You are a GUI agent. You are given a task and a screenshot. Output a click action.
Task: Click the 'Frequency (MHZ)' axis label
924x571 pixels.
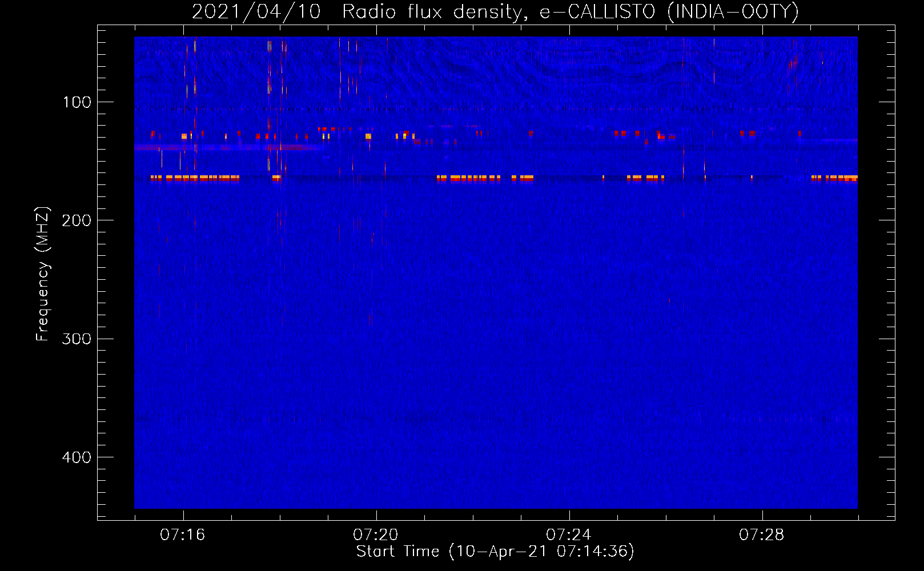coord(43,274)
